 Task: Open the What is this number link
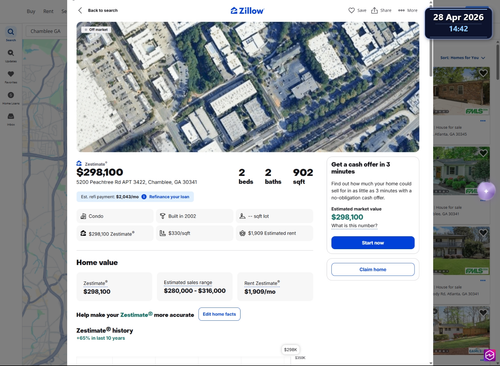pos(354,226)
